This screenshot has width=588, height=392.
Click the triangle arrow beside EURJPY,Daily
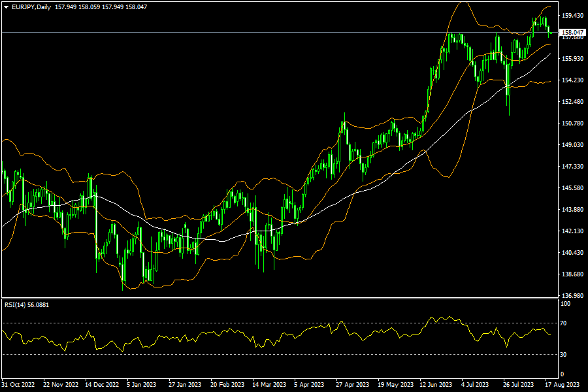6,7
